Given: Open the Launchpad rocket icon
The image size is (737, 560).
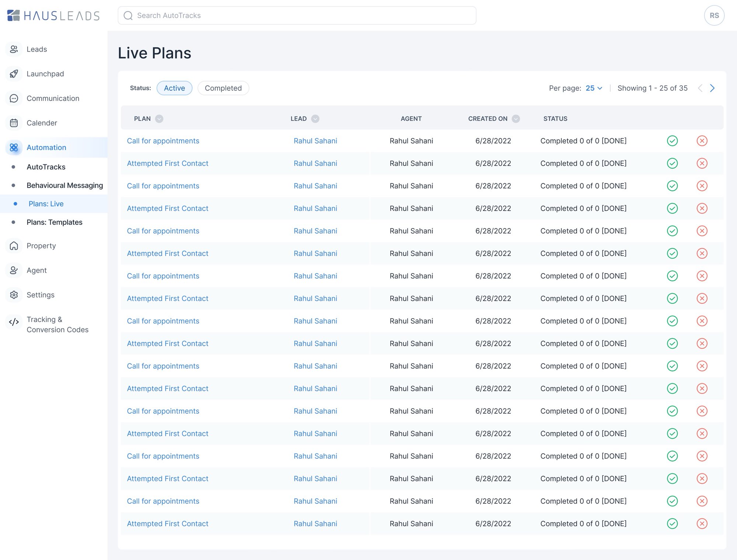Looking at the screenshot, I should coord(14,74).
